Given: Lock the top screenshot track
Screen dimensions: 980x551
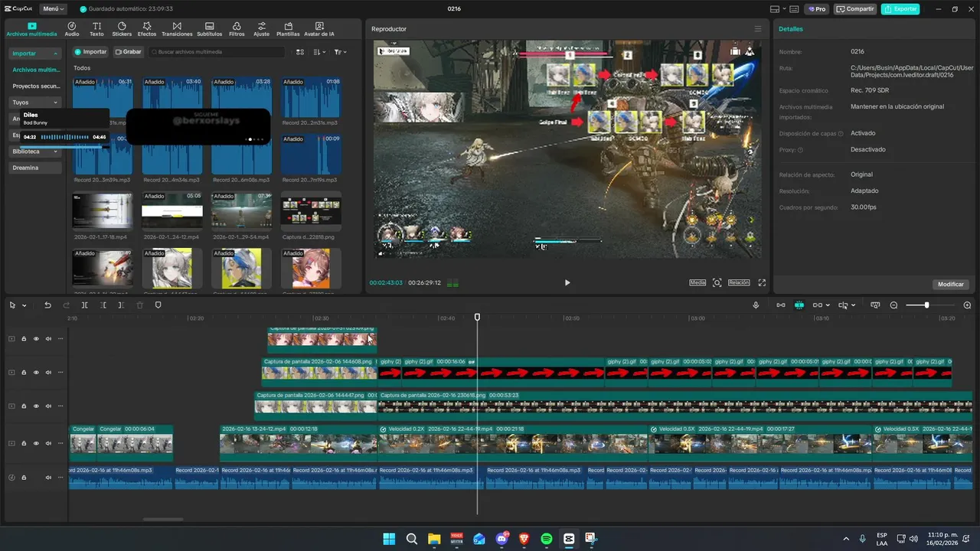Looking at the screenshot, I should (24, 339).
